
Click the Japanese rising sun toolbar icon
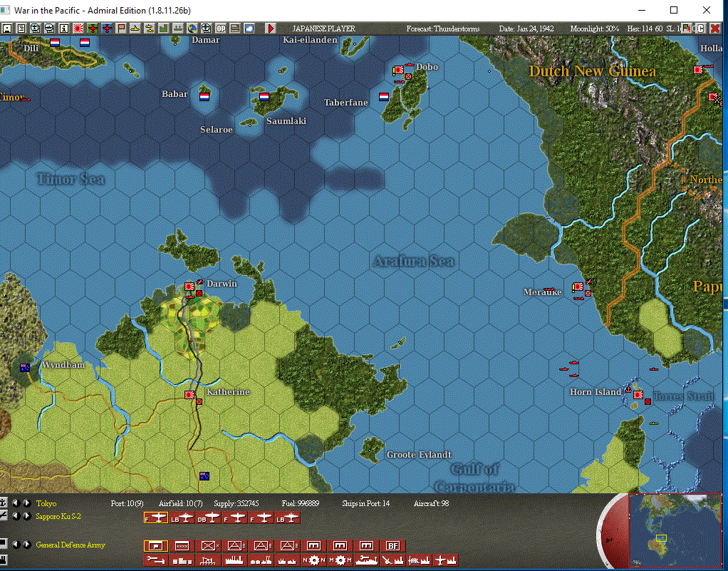click(78, 29)
